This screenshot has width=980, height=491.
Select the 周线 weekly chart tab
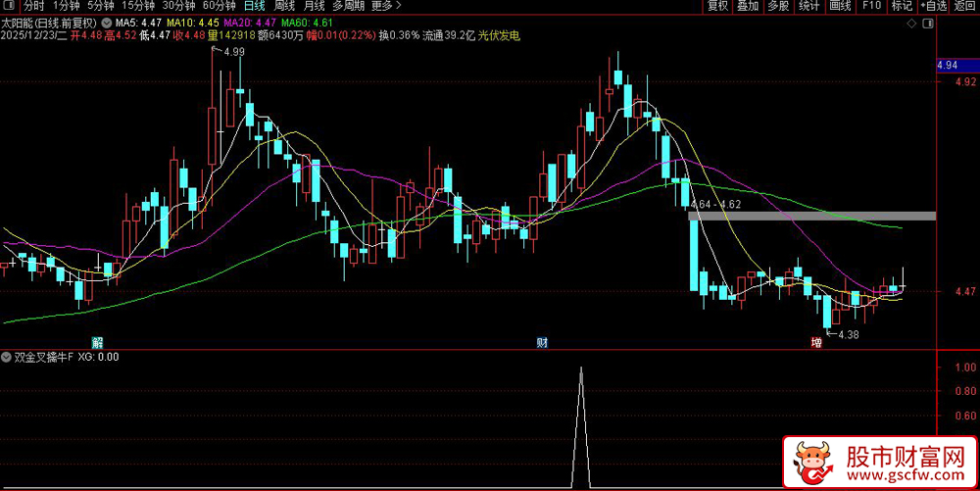tap(284, 6)
